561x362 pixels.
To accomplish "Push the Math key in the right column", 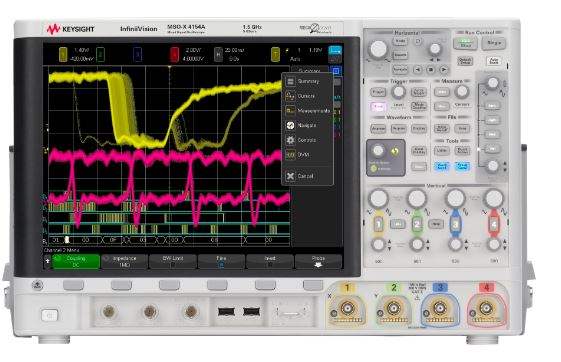I will pyautogui.click(x=492, y=134).
